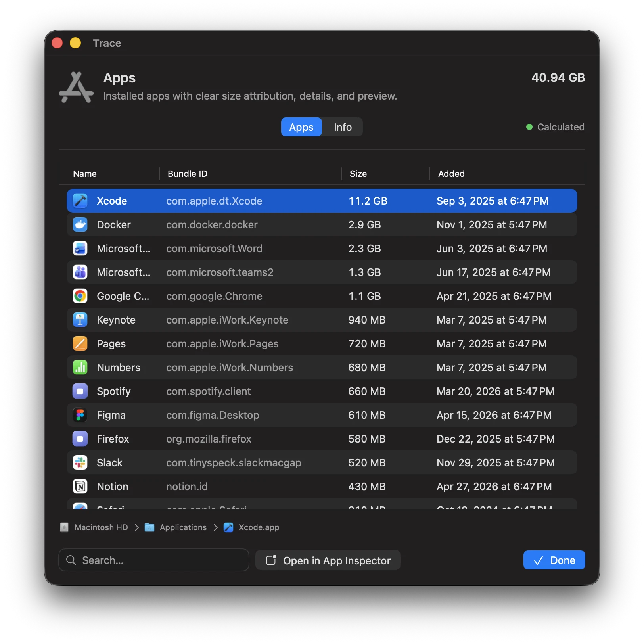The height and width of the screenshot is (644, 644).
Task: Click Macintosh HD in the path bar
Action: click(101, 527)
